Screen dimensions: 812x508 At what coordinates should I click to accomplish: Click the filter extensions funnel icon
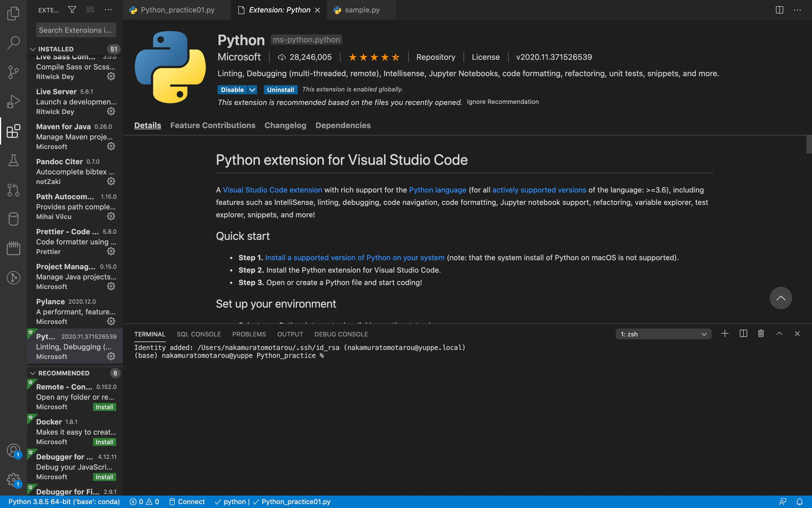(x=72, y=10)
